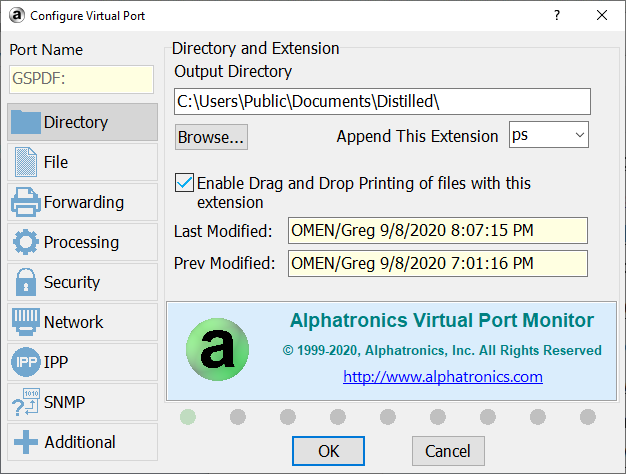The image size is (626, 474).
Task: Open the www.alphatronics.com link
Action: [442, 377]
